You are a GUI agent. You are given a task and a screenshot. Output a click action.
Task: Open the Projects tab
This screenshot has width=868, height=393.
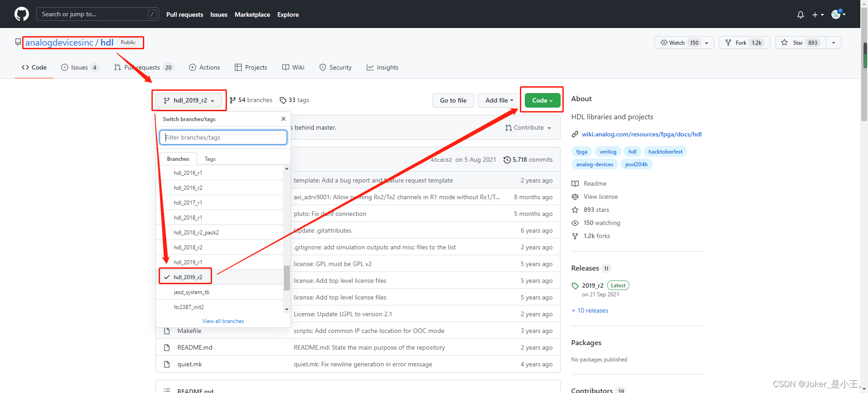(251, 67)
